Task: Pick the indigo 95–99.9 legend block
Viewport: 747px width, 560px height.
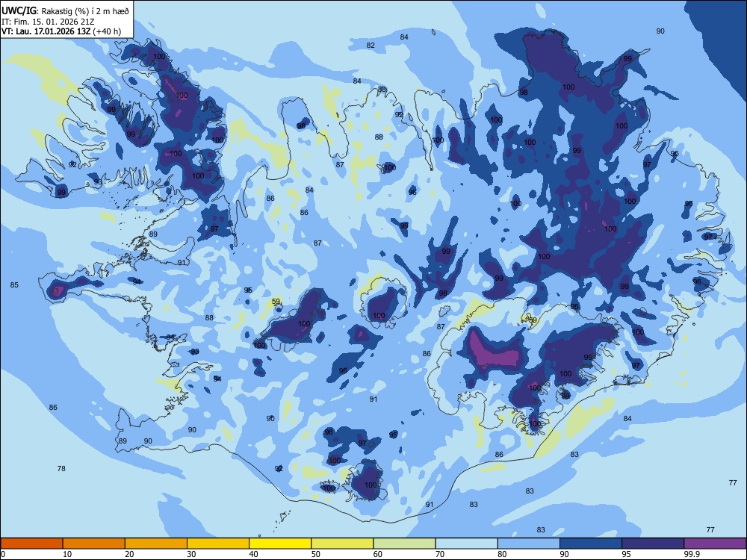Action: pos(653,544)
